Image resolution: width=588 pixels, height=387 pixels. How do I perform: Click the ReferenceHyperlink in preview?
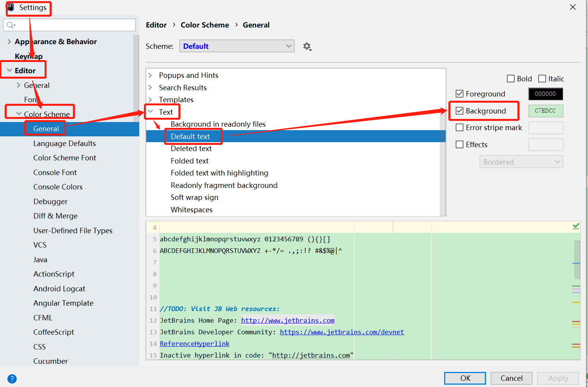[x=195, y=344]
